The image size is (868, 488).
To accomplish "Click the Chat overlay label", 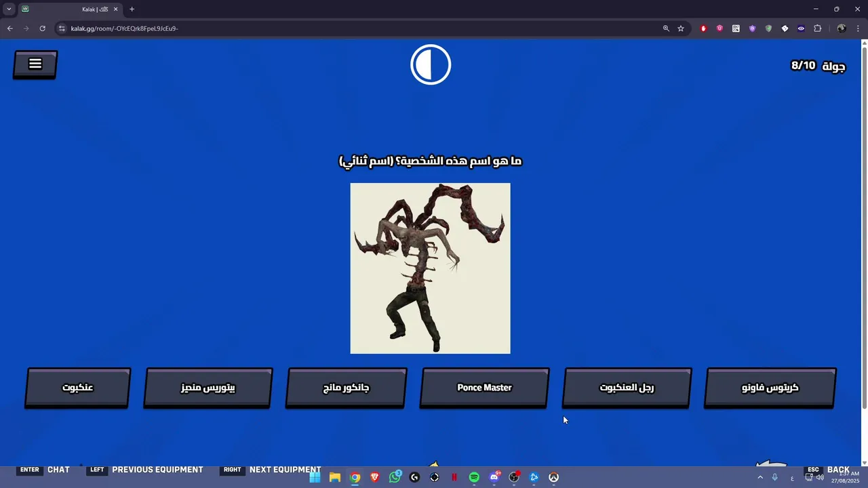I will tap(58, 470).
